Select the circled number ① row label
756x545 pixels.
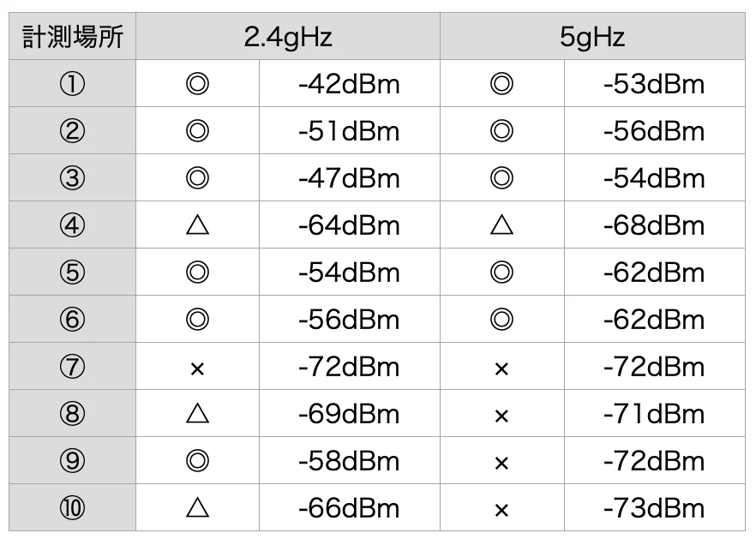72,84
